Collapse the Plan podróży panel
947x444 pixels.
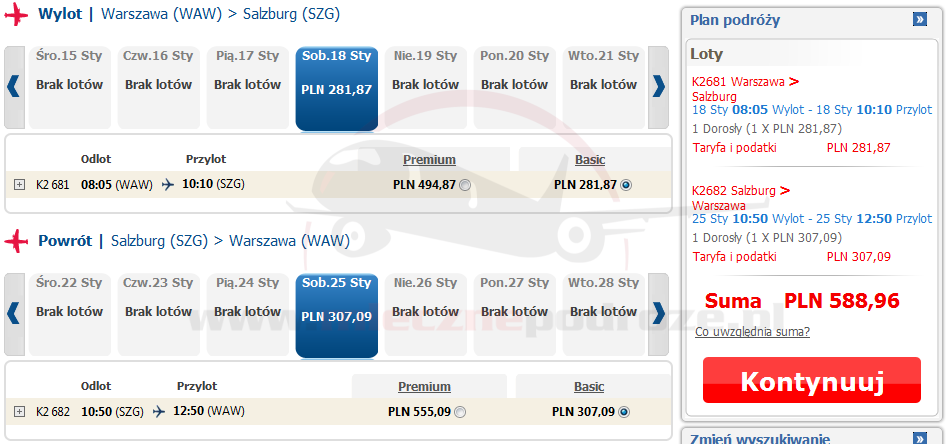tap(920, 19)
